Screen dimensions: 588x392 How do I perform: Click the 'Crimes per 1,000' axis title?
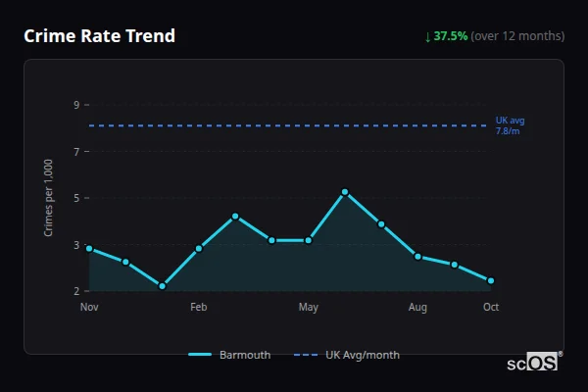coord(48,198)
